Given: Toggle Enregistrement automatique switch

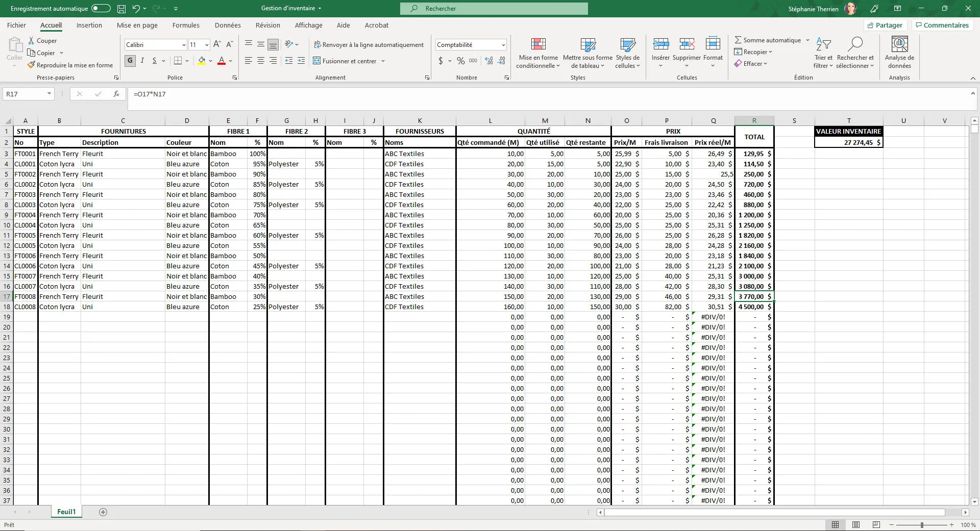Looking at the screenshot, I should click(101, 9).
